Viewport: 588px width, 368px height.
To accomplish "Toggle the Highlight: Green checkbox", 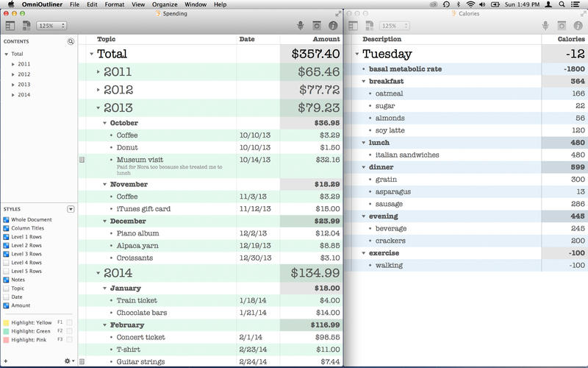I will pyautogui.click(x=69, y=331).
